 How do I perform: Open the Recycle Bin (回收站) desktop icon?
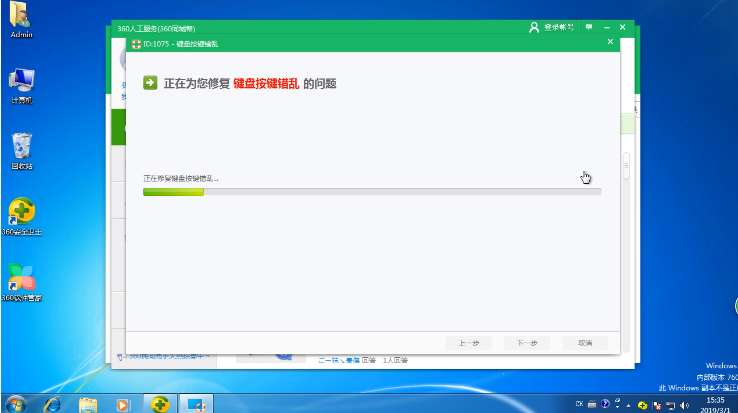pos(21,146)
